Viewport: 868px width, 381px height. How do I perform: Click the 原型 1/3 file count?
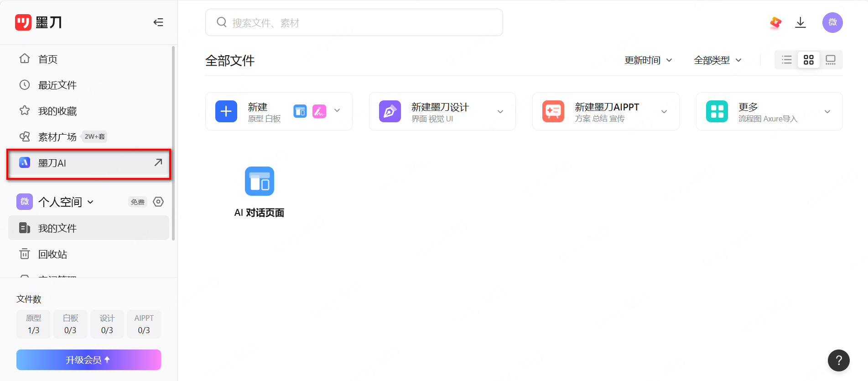pyautogui.click(x=33, y=324)
